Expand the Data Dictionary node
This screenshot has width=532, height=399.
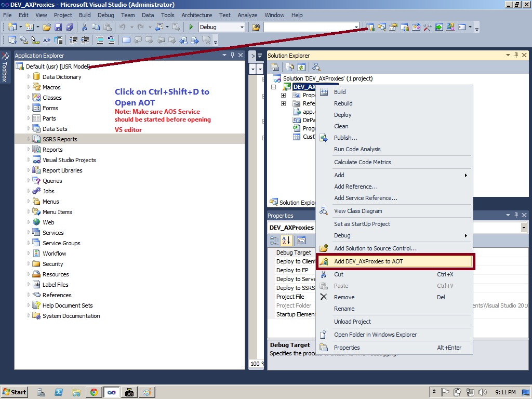coord(29,77)
